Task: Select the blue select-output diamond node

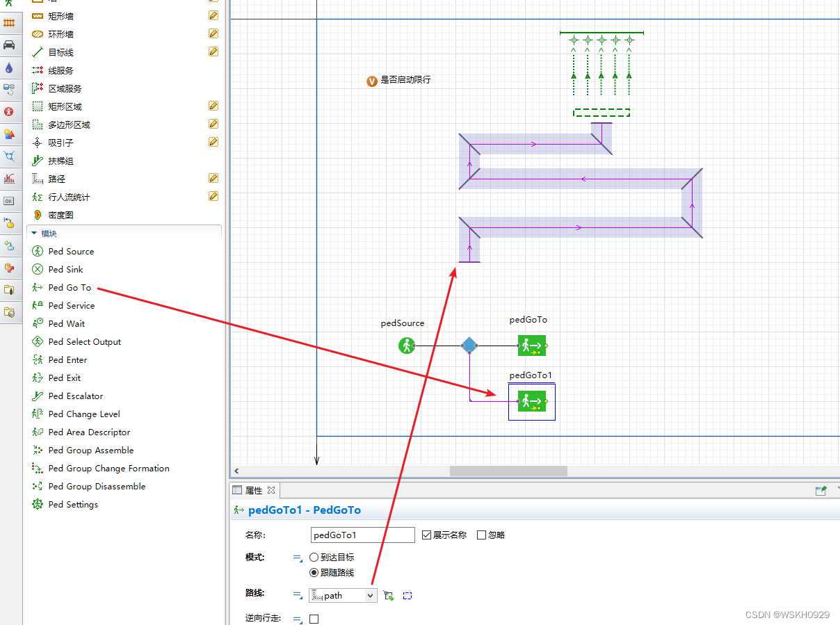Action: (x=469, y=345)
